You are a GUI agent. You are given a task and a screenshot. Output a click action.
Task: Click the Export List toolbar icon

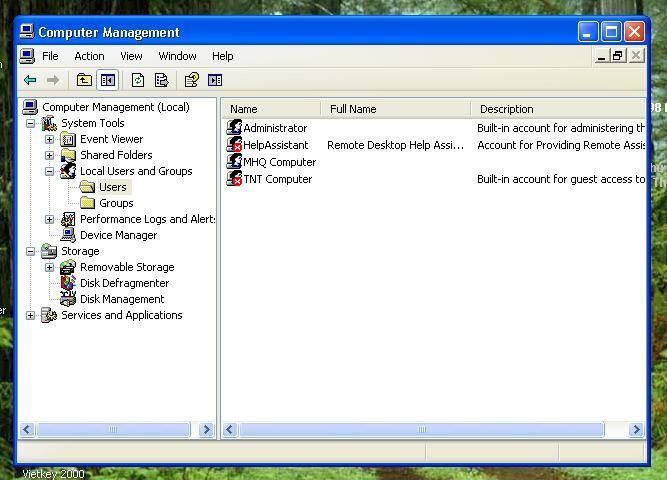161,80
